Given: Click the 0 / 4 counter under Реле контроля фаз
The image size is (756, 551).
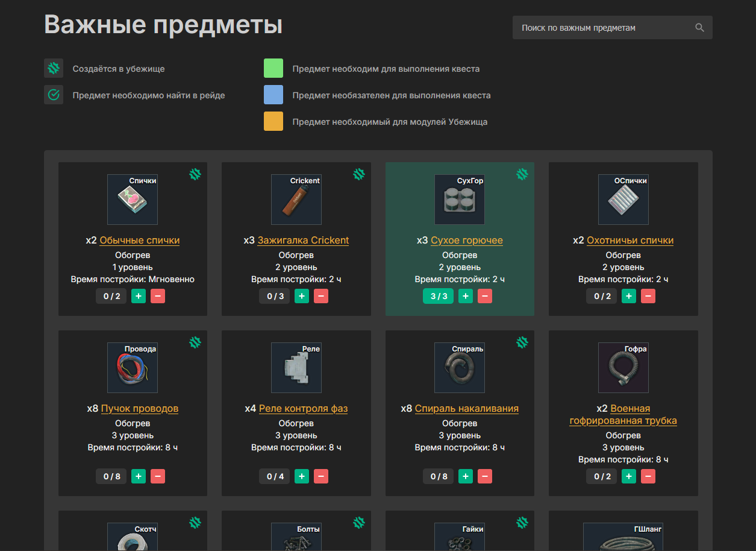Looking at the screenshot, I should click(x=275, y=476).
